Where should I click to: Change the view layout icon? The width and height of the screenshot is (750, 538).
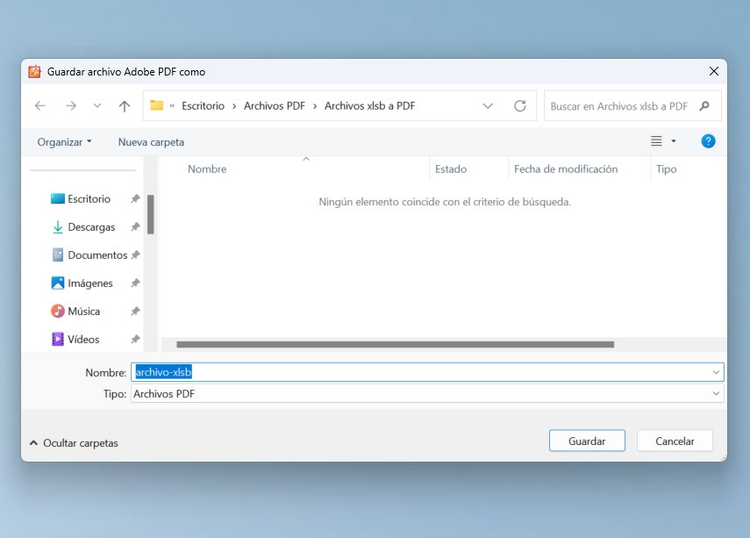[x=656, y=141]
